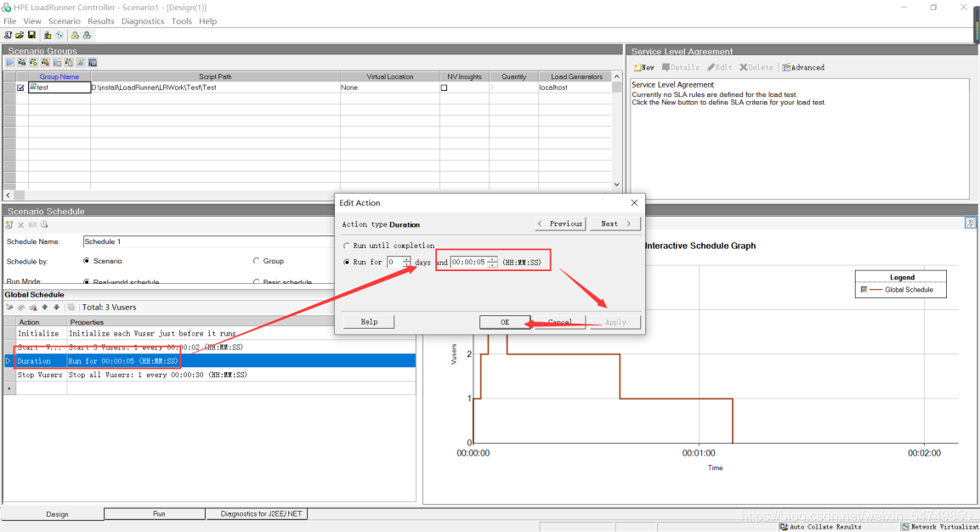Click the Open scenario folder icon

[20, 36]
